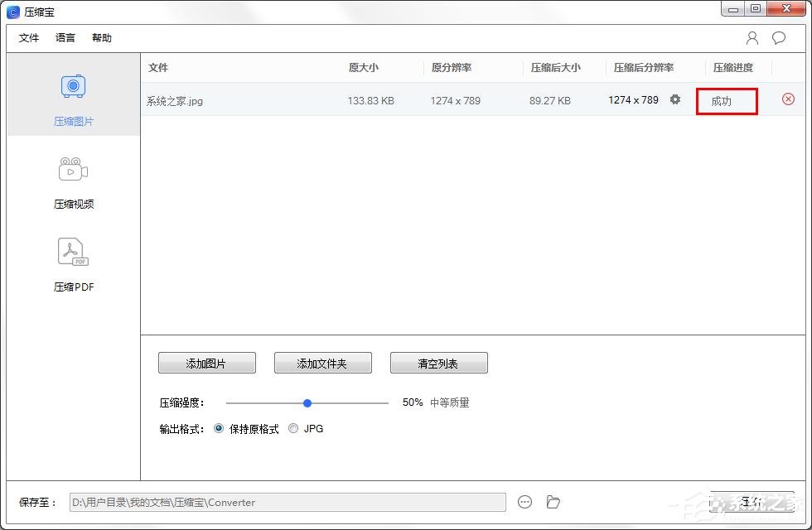Open the feedback chat bubble icon
The width and height of the screenshot is (812, 530).
pos(777,37)
